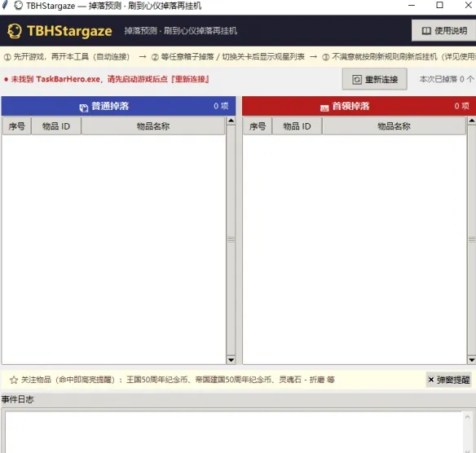The width and height of the screenshot is (476, 453).
Task: Sort by 物品 ID column in 首领掉落 table
Action: pos(297,126)
